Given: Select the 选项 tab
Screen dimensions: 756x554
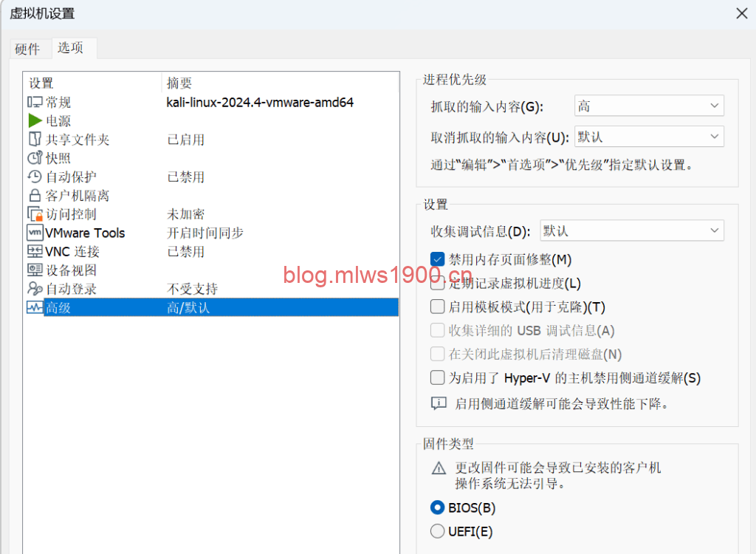Looking at the screenshot, I should click(71, 48).
